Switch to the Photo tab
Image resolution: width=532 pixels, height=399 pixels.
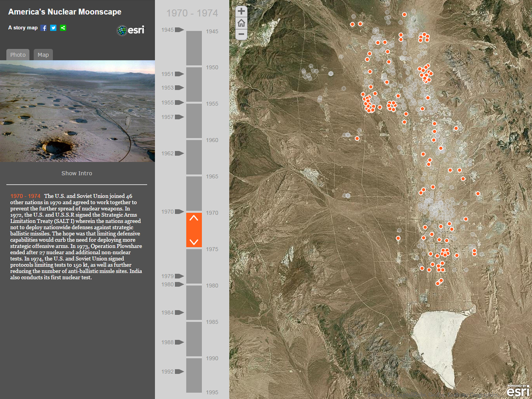tap(18, 55)
